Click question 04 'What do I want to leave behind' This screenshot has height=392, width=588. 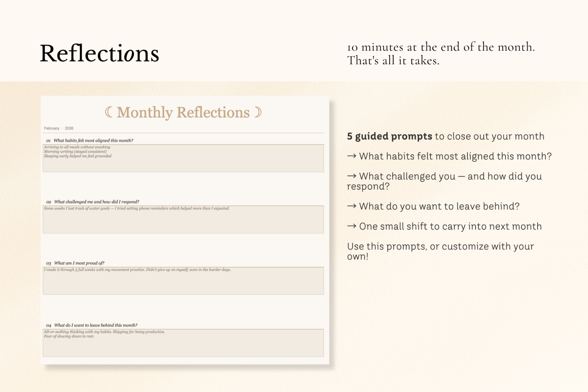(96, 325)
